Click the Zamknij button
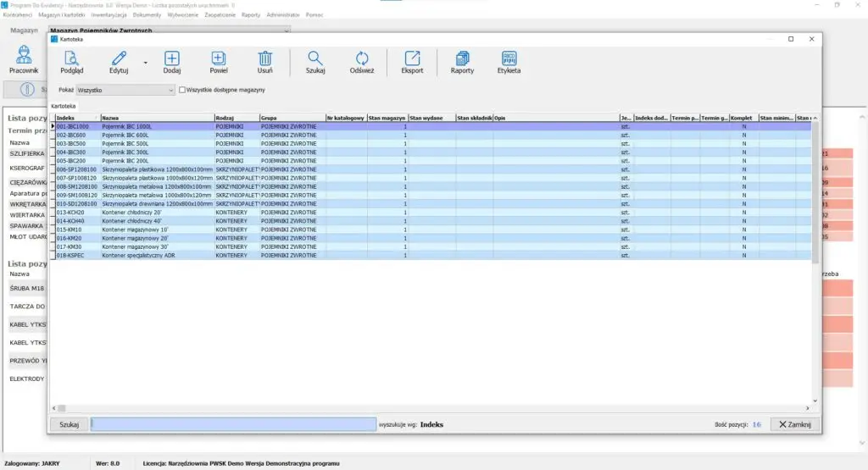This screenshot has width=868, height=470. 795,424
